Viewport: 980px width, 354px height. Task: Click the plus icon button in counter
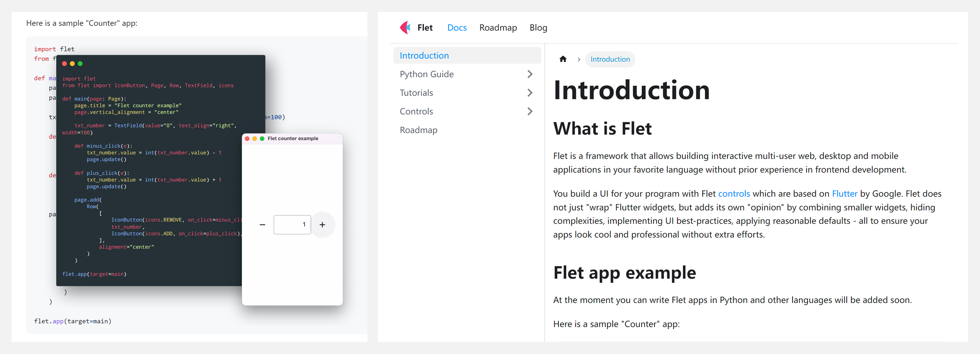pyautogui.click(x=322, y=225)
